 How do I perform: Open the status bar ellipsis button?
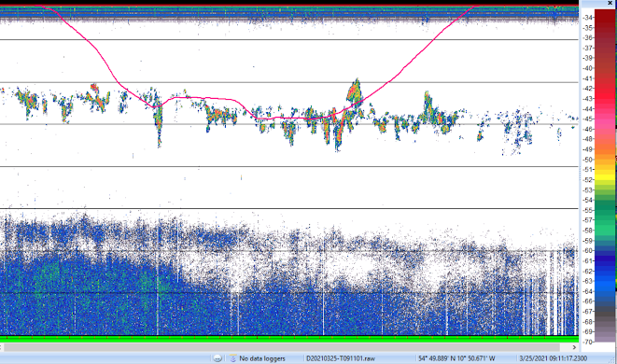(217, 358)
